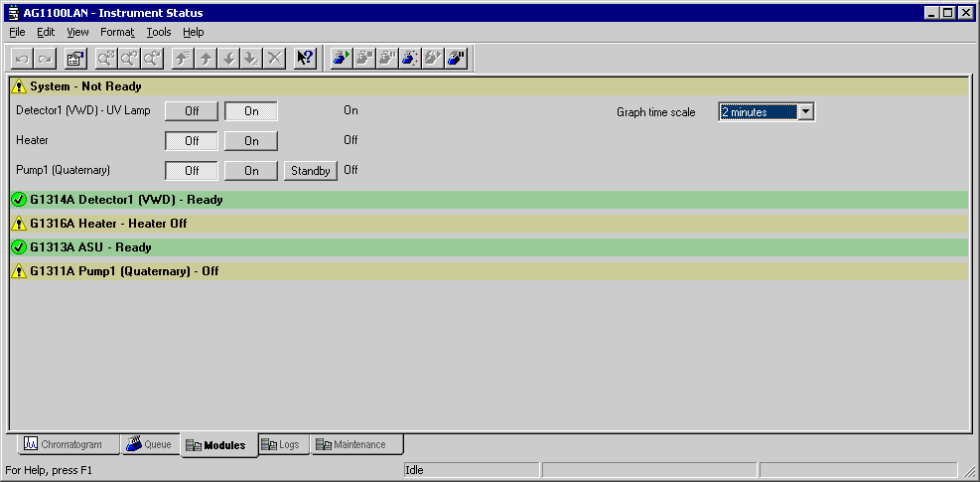
Task: Click the 'Heater' row label
Action: click(32, 140)
